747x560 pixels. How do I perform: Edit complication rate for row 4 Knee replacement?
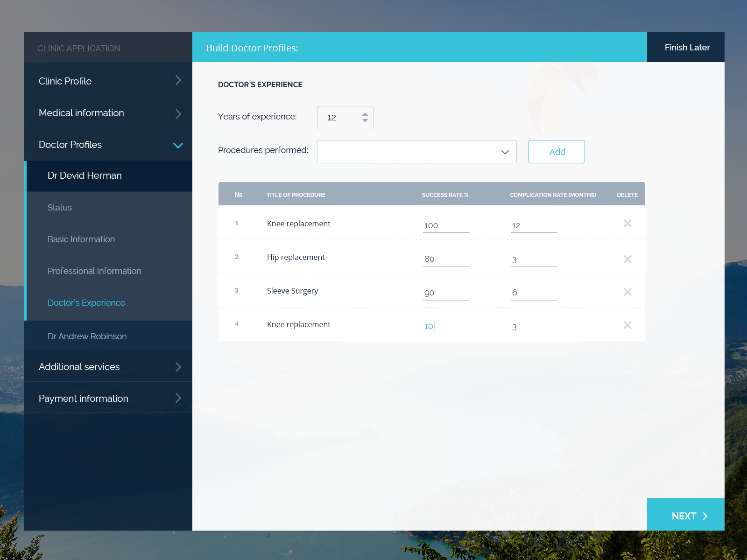pos(534,327)
